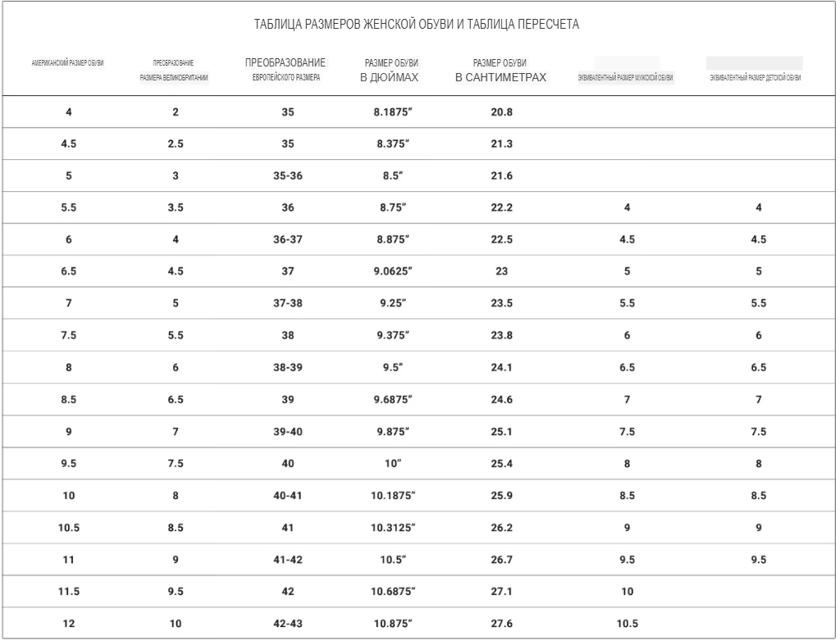The width and height of the screenshot is (840, 641).
Task: Click the 10.3125″ inches value
Action: 391,528
